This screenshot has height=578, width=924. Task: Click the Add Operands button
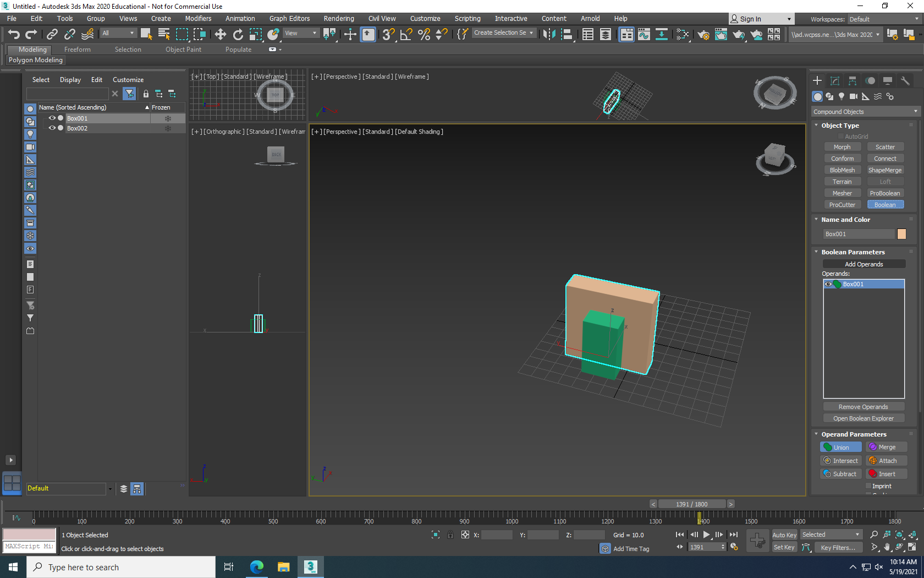tap(864, 264)
